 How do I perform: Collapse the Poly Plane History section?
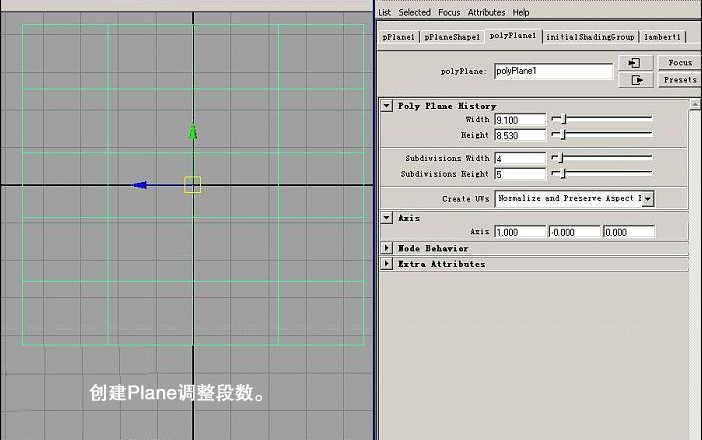coord(387,106)
